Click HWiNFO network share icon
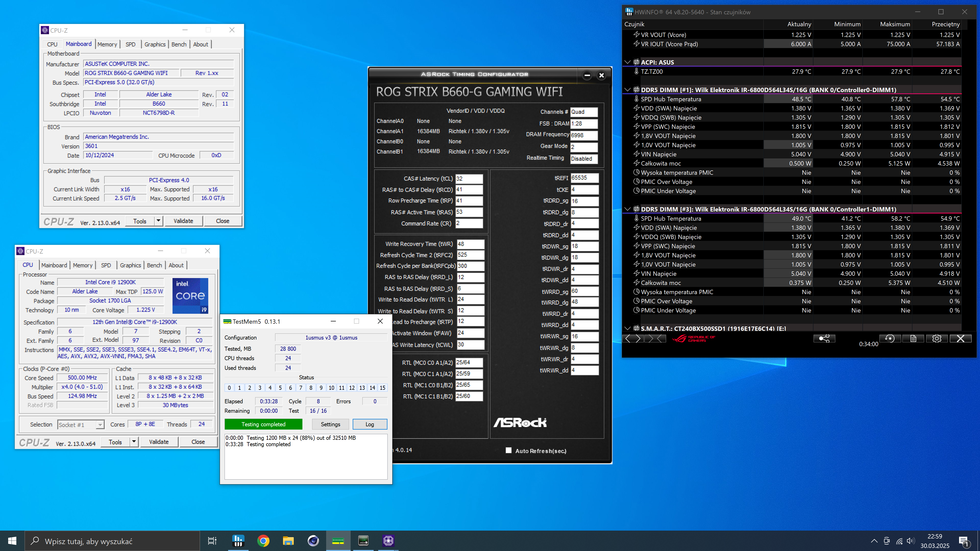This screenshot has height=551, width=980. (824, 339)
